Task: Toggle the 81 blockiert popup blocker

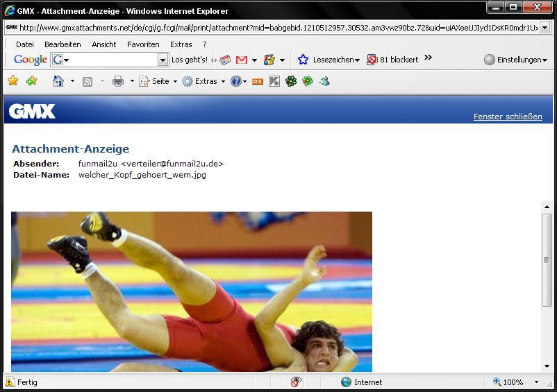Action: 392,60
